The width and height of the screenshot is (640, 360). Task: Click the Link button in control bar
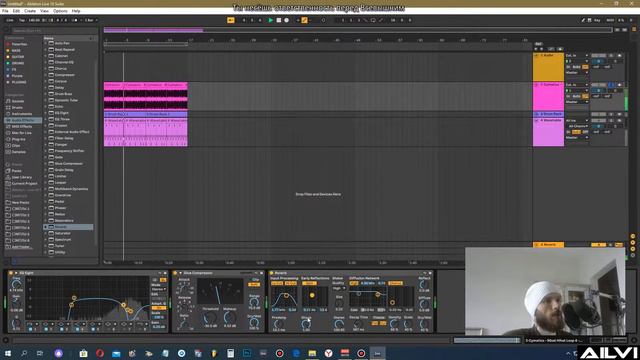point(10,20)
